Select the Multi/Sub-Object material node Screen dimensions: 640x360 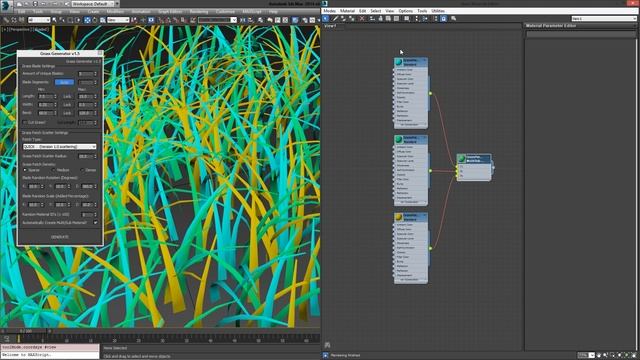473,167
